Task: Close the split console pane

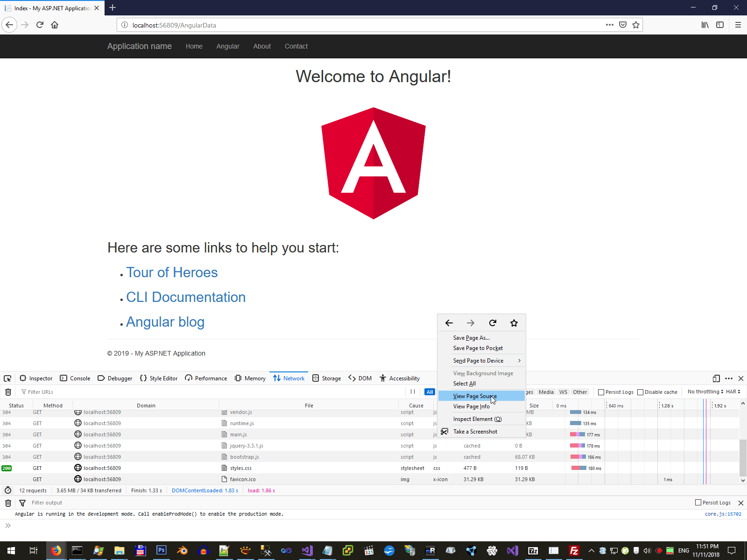Action: 741,503
